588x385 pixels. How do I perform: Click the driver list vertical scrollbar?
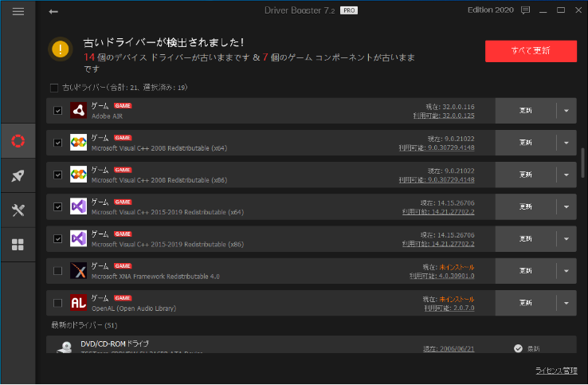pyautogui.click(x=582, y=163)
